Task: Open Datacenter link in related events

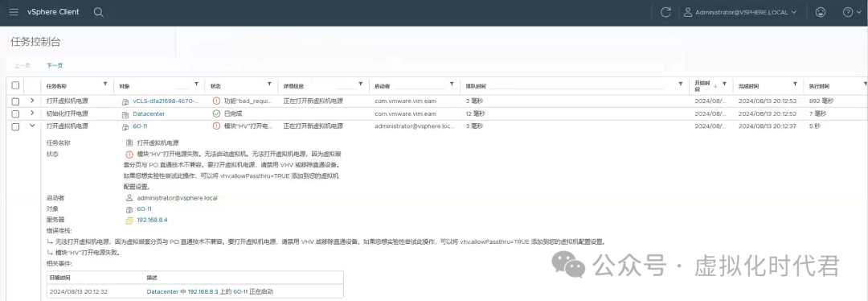Action: point(162,291)
